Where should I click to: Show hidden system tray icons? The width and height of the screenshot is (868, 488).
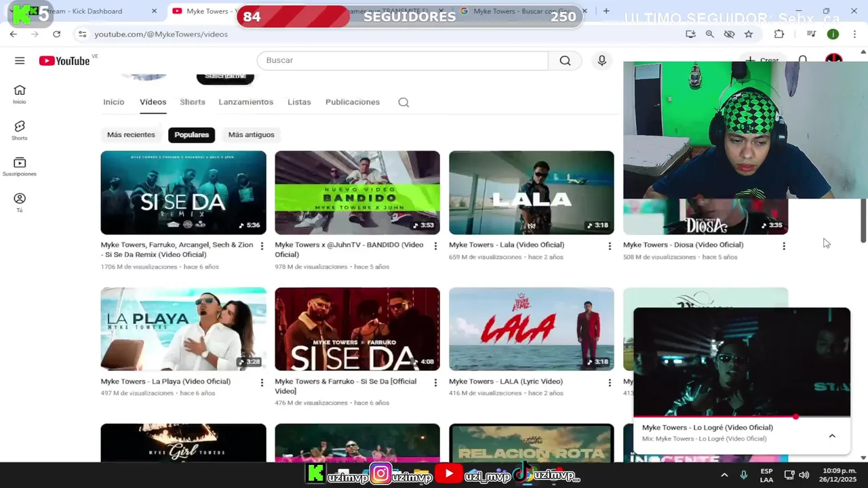(724, 474)
